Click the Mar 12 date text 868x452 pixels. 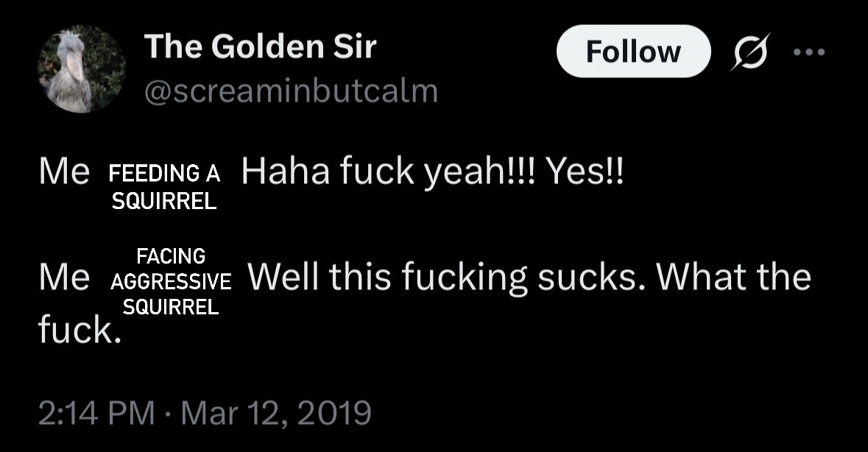[230, 412]
